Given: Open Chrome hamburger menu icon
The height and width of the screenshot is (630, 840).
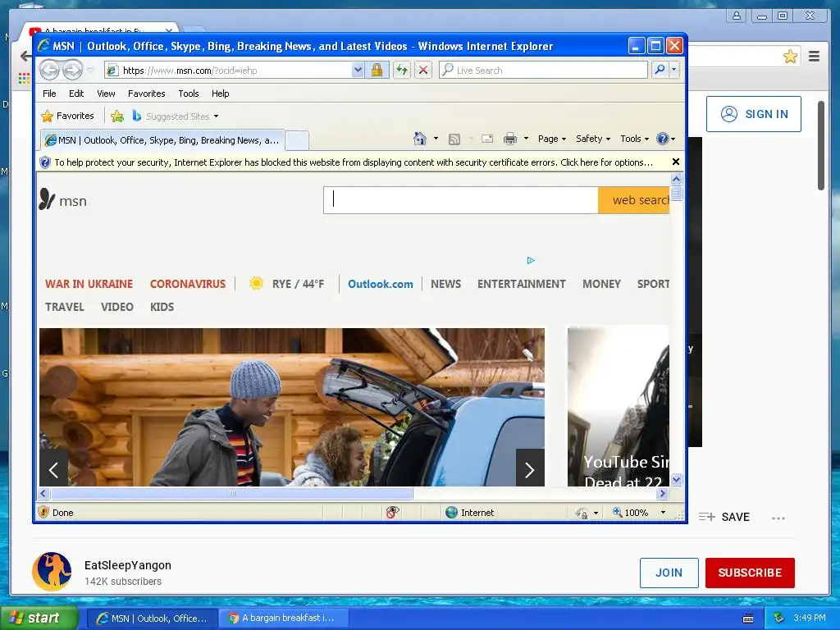Looking at the screenshot, I should (815, 57).
